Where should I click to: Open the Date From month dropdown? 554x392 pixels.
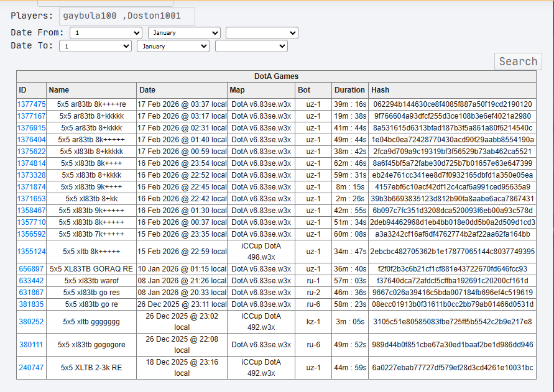[x=184, y=33]
